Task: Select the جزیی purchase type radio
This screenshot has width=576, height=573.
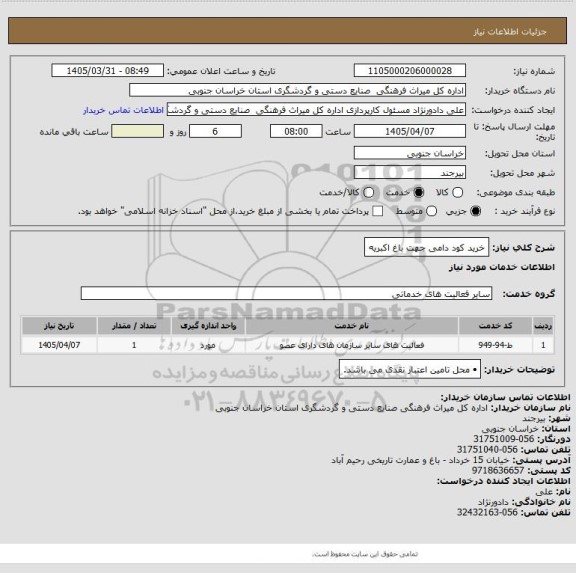Action: point(476,211)
